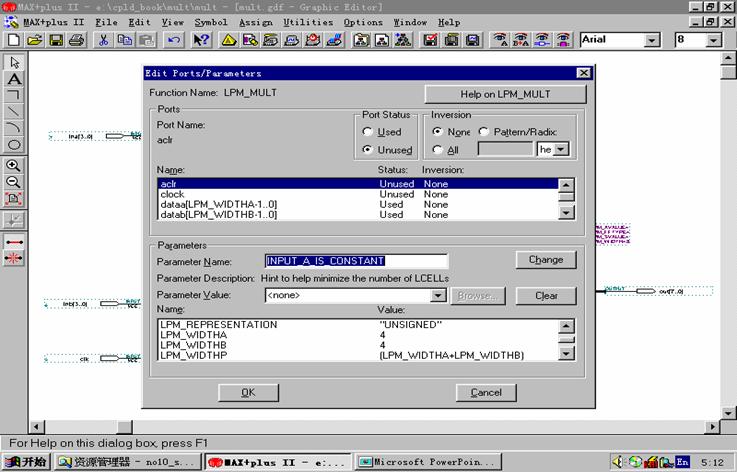Open the Utilities menu
Viewport: 737px width, 472px height.
click(x=308, y=22)
